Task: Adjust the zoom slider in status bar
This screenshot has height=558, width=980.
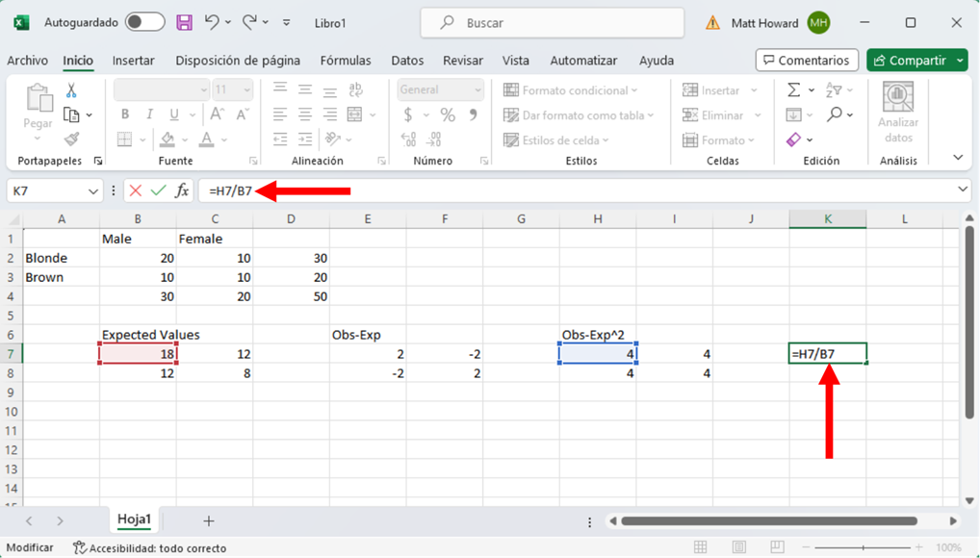Action: click(x=864, y=547)
